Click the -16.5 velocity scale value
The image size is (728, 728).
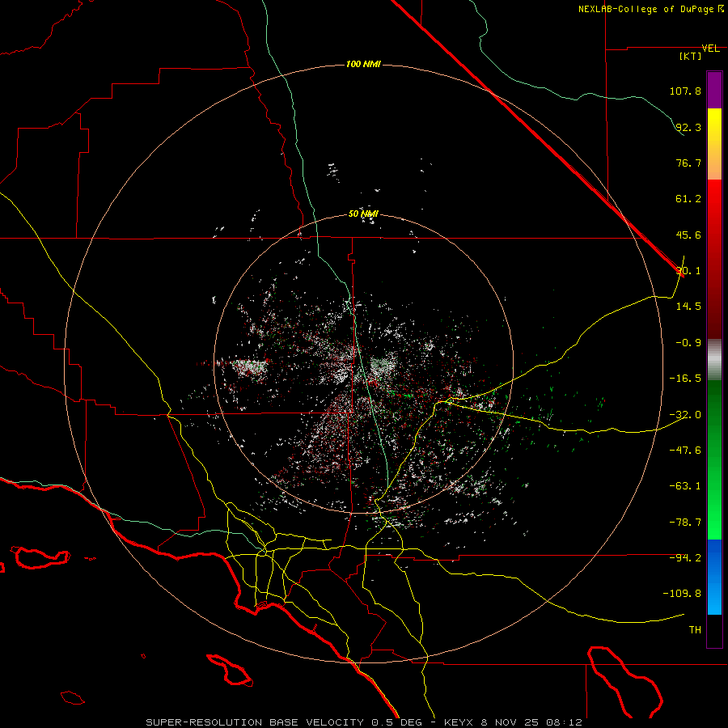[685, 379]
